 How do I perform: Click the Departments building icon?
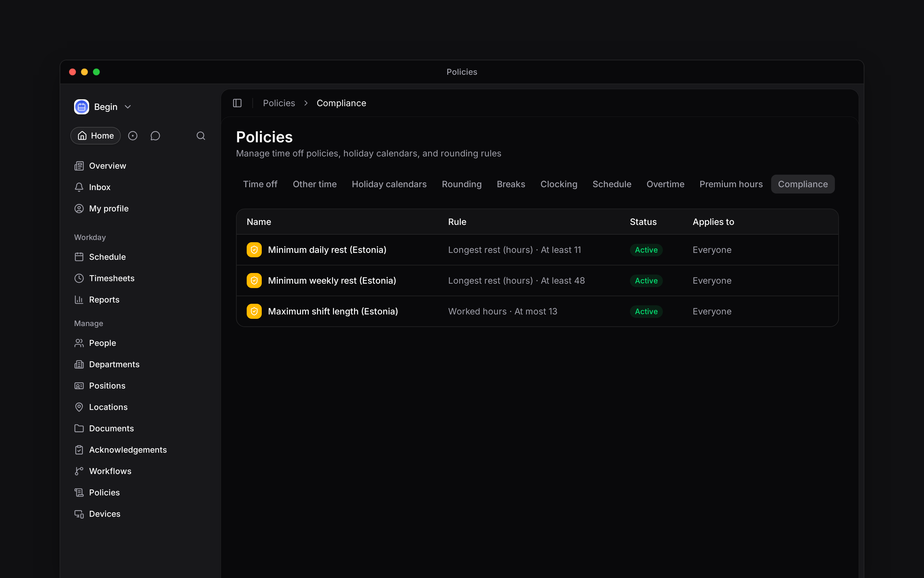(79, 364)
